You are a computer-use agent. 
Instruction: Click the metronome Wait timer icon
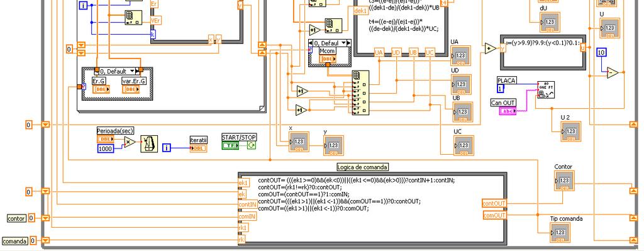click(x=149, y=144)
